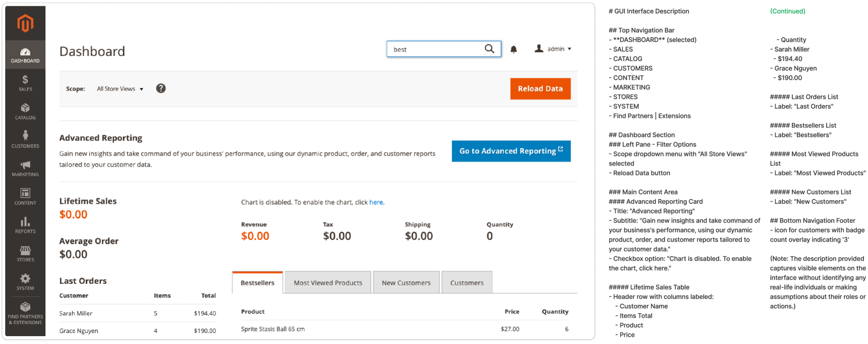Click the notifications bell icon
The height and width of the screenshot is (344, 868).
[x=514, y=50]
